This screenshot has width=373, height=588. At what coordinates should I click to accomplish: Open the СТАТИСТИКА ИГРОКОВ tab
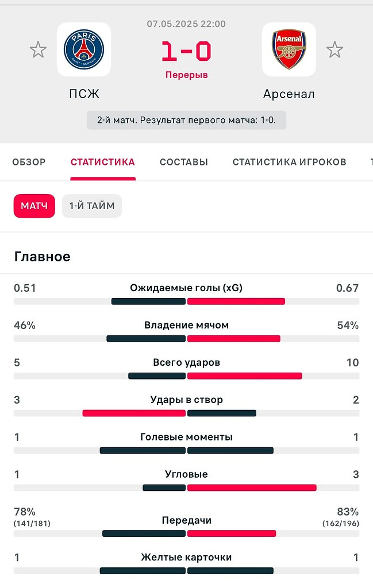pyautogui.click(x=289, y=162)
